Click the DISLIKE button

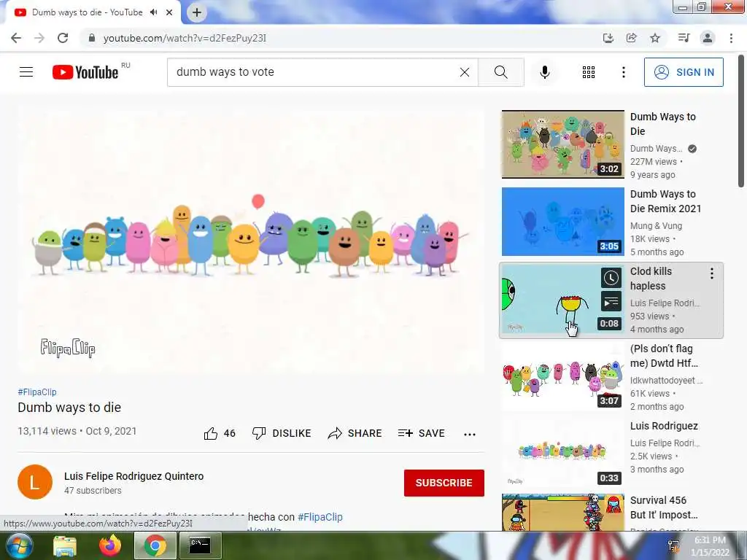[x=282, y=433]
